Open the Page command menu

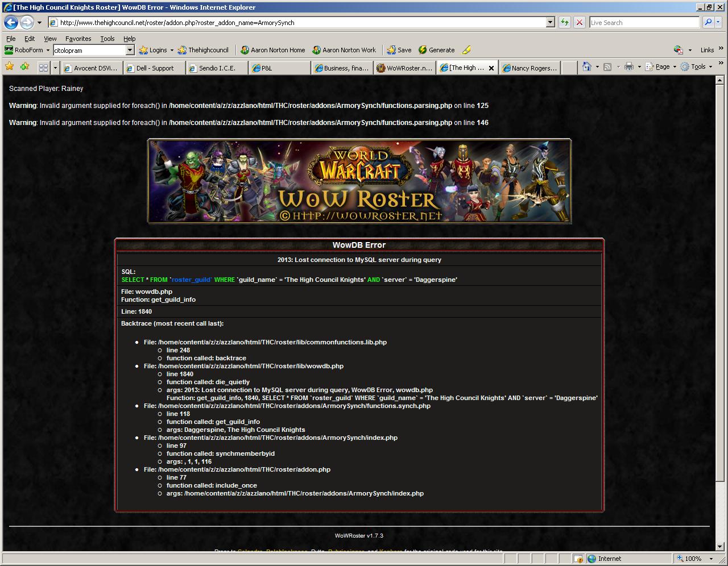tap(662, 67)
